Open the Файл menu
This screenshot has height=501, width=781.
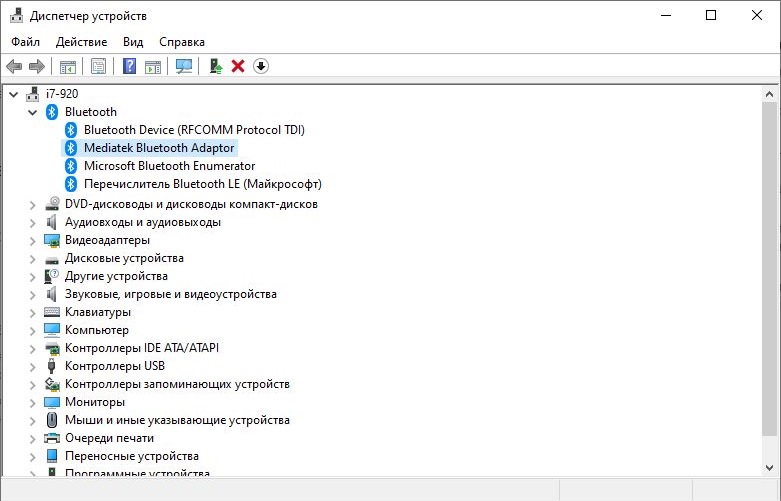click(x=25, y=42)
